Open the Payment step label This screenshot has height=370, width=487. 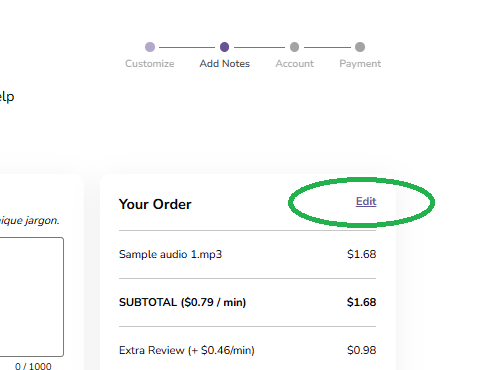[x=360, y=64]
